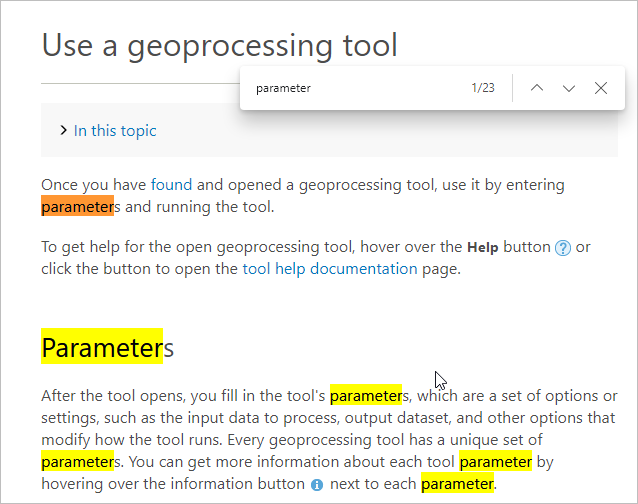Open the "In this topic" link text
Image resolution: width=638 pixels, height=504 pixels.
coord(115,130)
